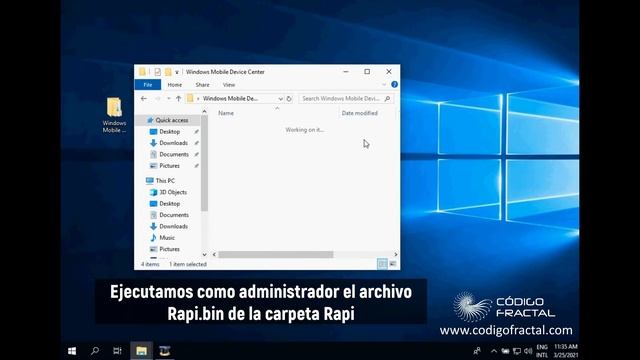Image resolution: width=640 pixels, height=360 pixels.
Task: Click the navigation pane vertical scrollbar thumb
Action: point(204,163)
